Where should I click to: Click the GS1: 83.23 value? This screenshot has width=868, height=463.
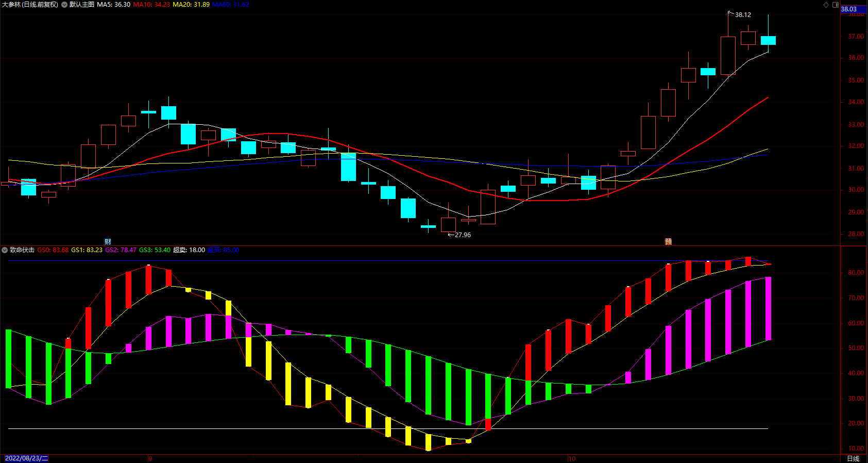click(x=87, y=250)
